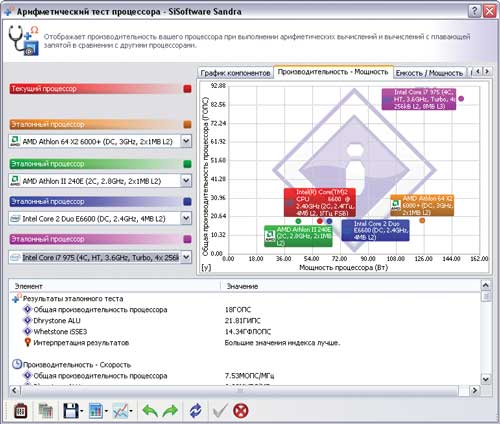The width and height of the screenshot is (500, 424).
Task: Click the purple Intel Core i7 975 chart point
Action: (461, 98)
